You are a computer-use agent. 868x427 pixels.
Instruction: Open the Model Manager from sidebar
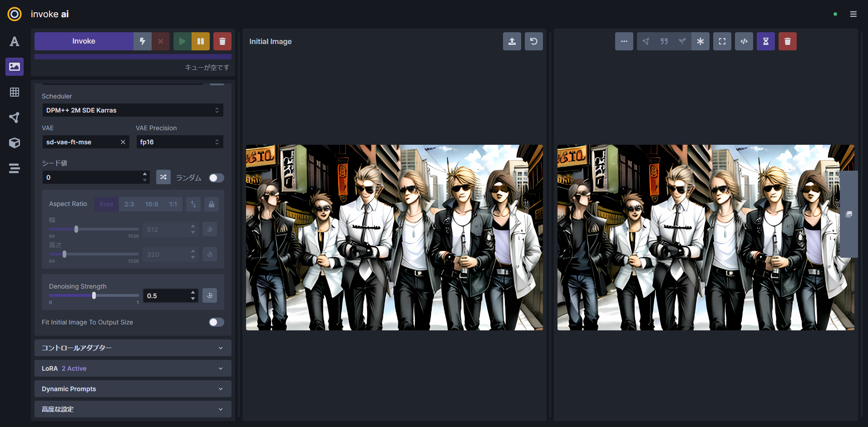click(15, 143)
